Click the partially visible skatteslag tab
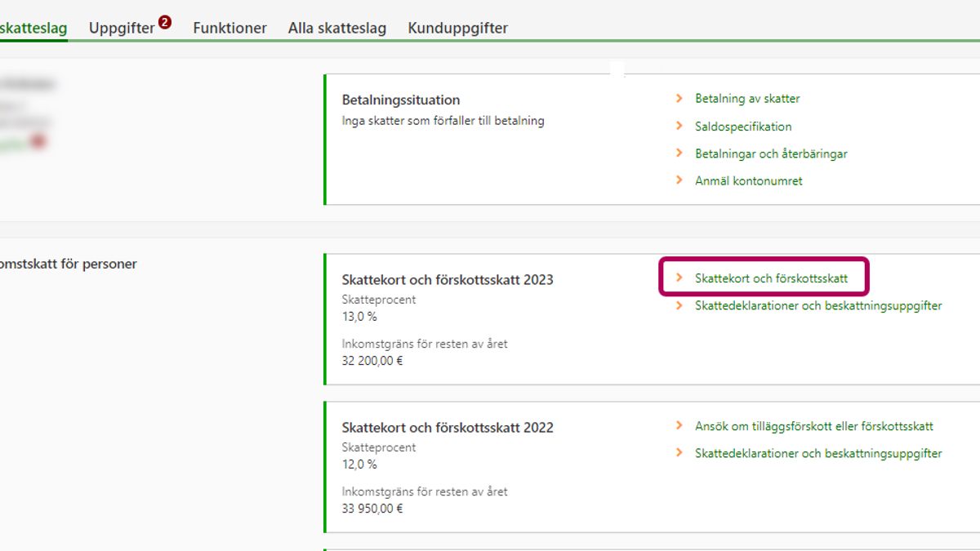 coord(33,28)
